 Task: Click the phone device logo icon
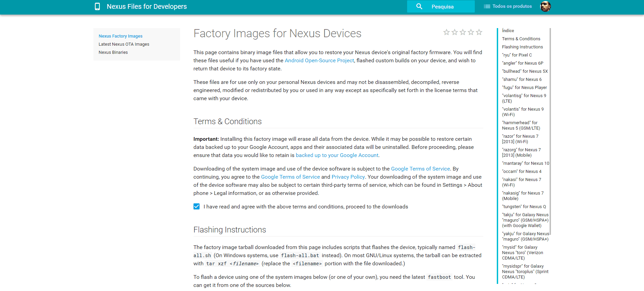click(97, 6)
